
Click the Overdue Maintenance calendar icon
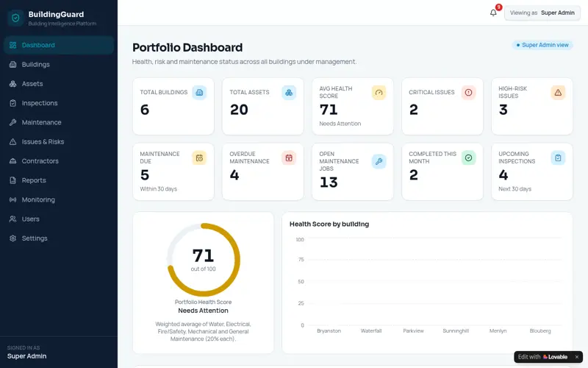pos(289,158)
